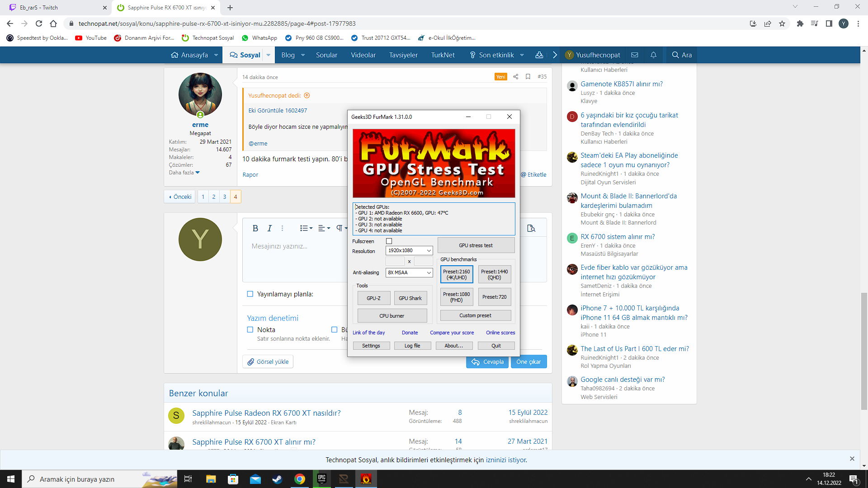
Task: Open the inbox envelope icon
Action: (635, 55)
